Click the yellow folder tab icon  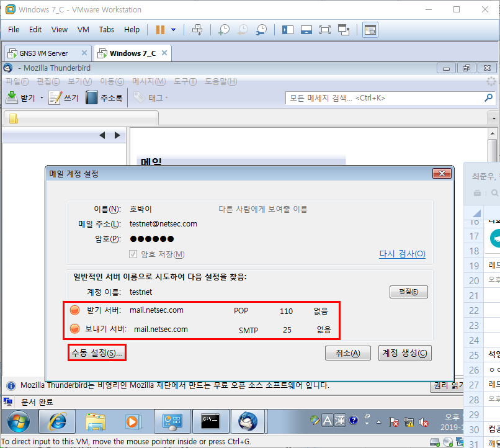pos(14,119)
